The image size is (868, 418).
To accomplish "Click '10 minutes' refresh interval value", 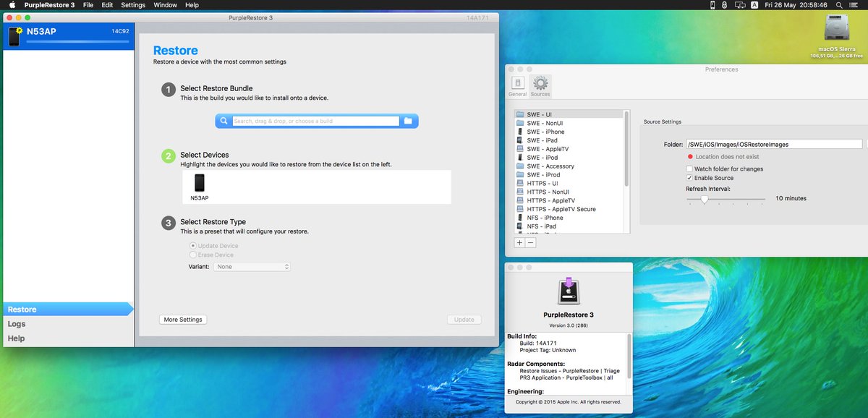I will (791, 198).
